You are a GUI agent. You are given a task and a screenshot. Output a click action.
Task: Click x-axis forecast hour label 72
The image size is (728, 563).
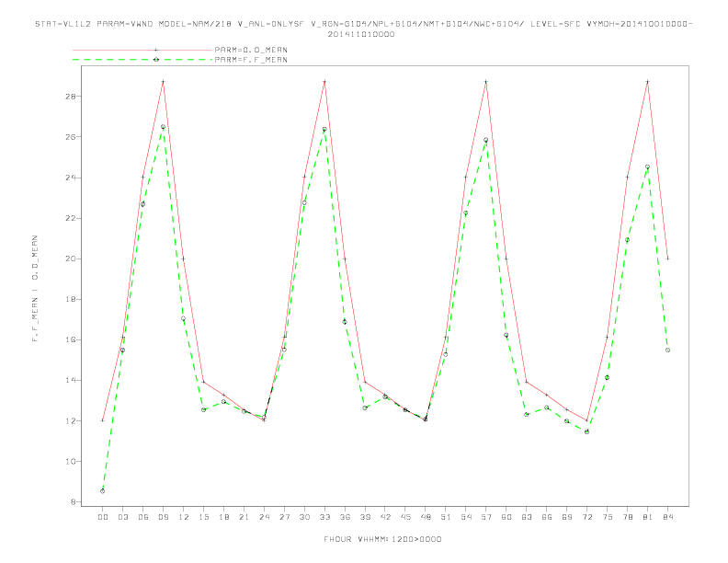point(586,517)
